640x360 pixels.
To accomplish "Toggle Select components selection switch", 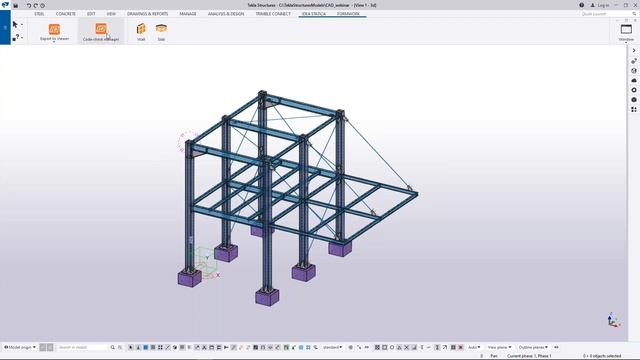I will pos(138,347).
